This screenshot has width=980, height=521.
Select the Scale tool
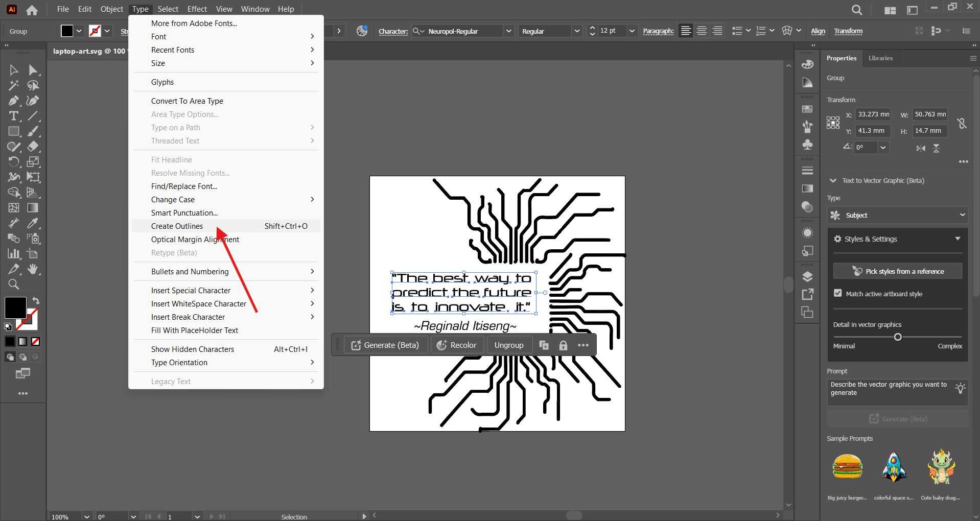(x=33, y=162)
